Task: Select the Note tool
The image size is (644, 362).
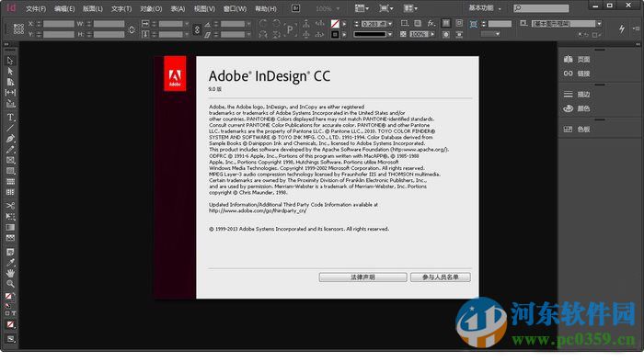Action: coord(10,252)
